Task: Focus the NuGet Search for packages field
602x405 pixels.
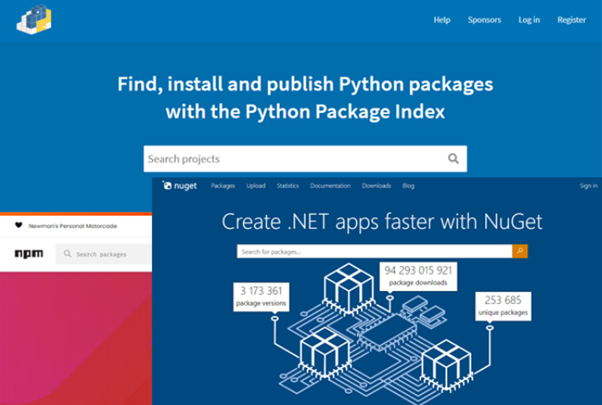Action: [373, 251]
